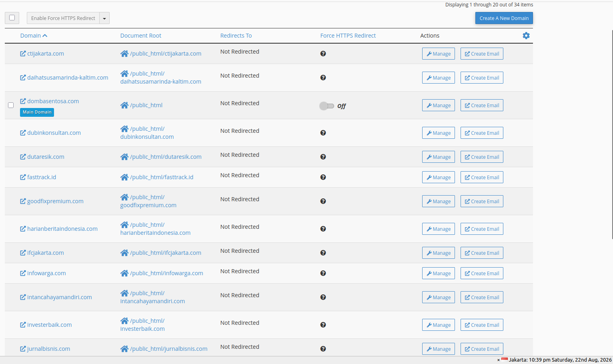Click help icon in investerbaik.com row

point(323,325)
